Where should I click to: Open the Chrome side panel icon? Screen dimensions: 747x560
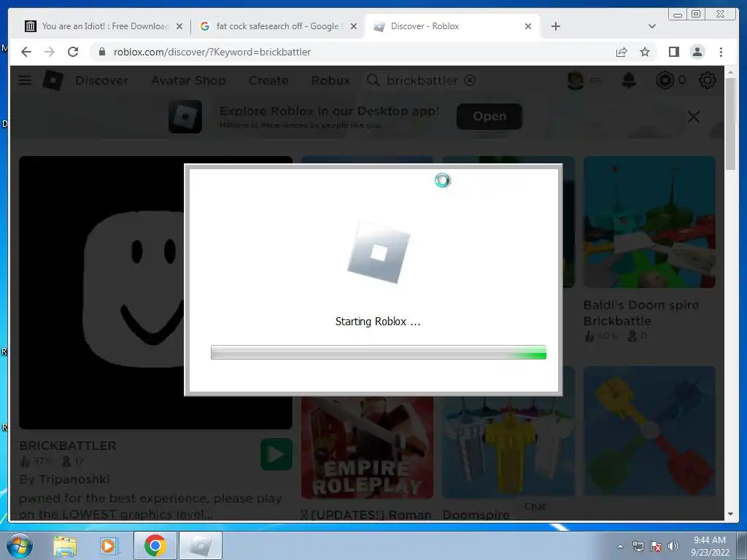click(x=673, y=52)
